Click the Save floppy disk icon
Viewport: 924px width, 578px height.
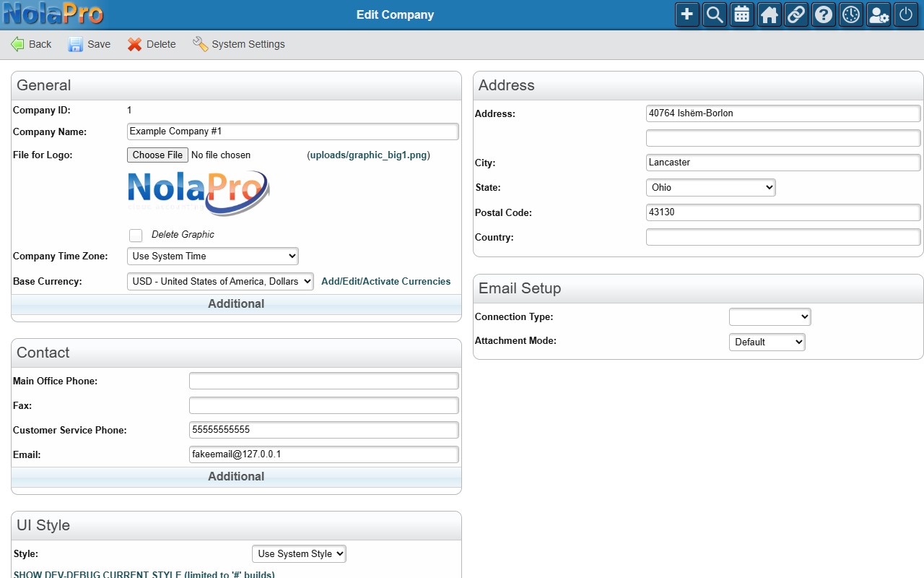76,44
